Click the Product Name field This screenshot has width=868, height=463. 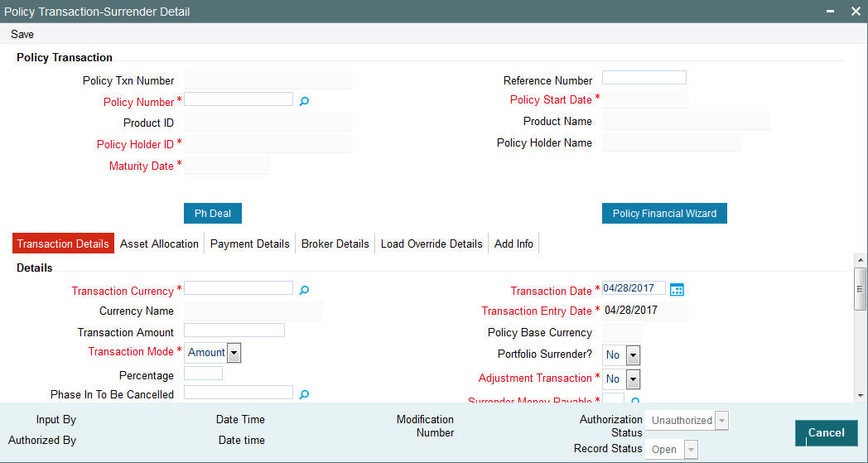coord(686,121)
